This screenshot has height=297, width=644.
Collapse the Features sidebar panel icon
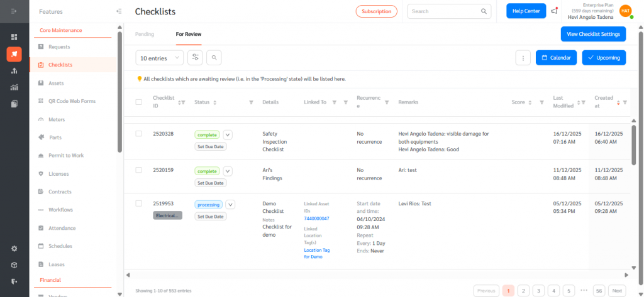tap(119, 11)
